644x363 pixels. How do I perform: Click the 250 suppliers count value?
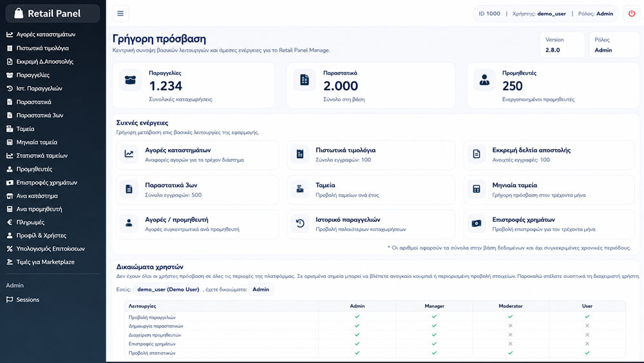coord(513,86)
